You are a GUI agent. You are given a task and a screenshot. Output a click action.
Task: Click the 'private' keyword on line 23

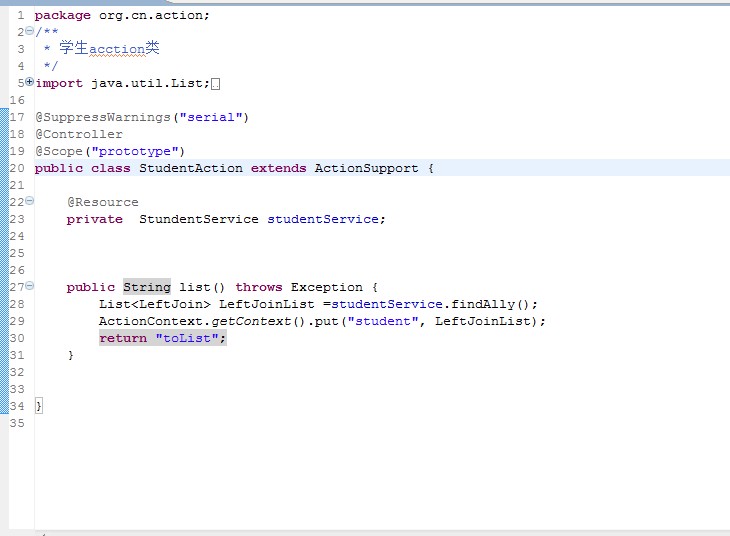pos(95,219)
